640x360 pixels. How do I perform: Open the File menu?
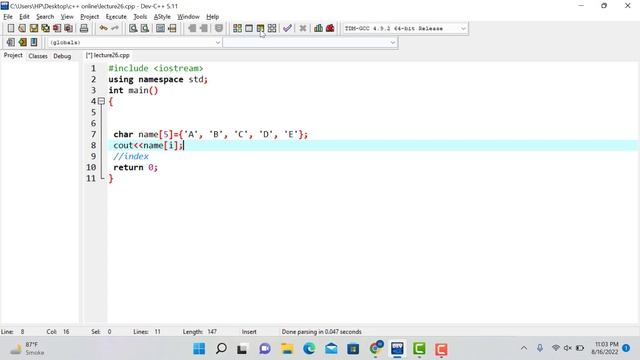[x=8, y=17]
